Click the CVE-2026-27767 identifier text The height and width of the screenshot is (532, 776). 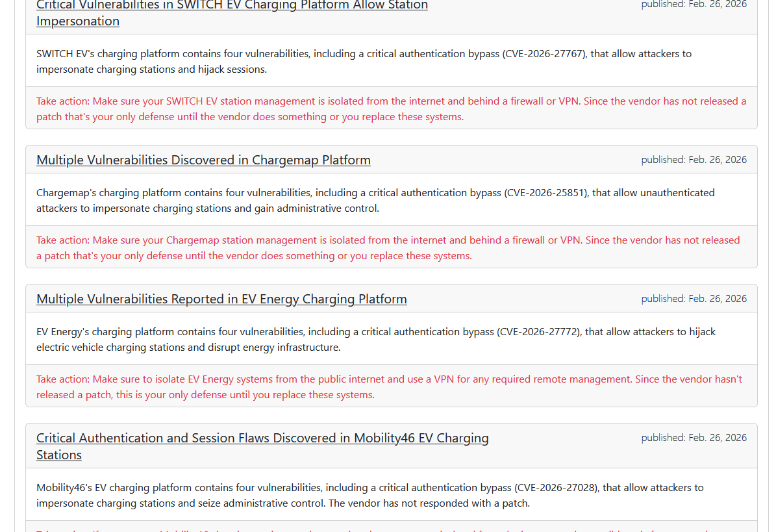click(544, 54)
